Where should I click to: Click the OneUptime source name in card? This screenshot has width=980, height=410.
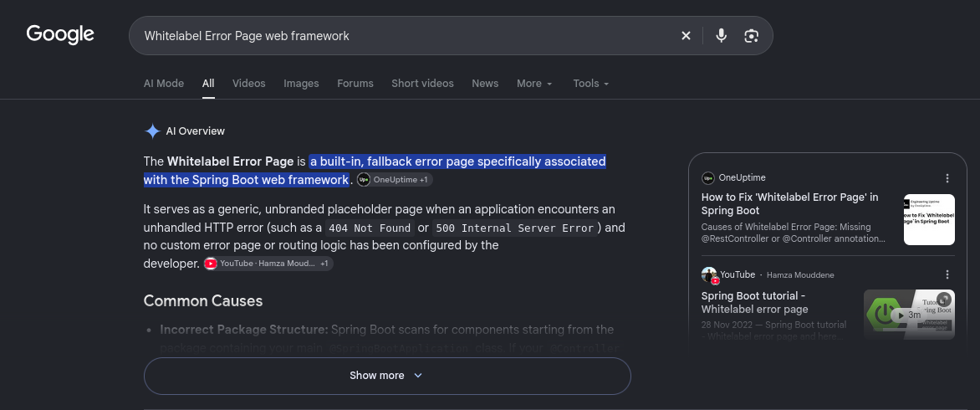(742, 177)
